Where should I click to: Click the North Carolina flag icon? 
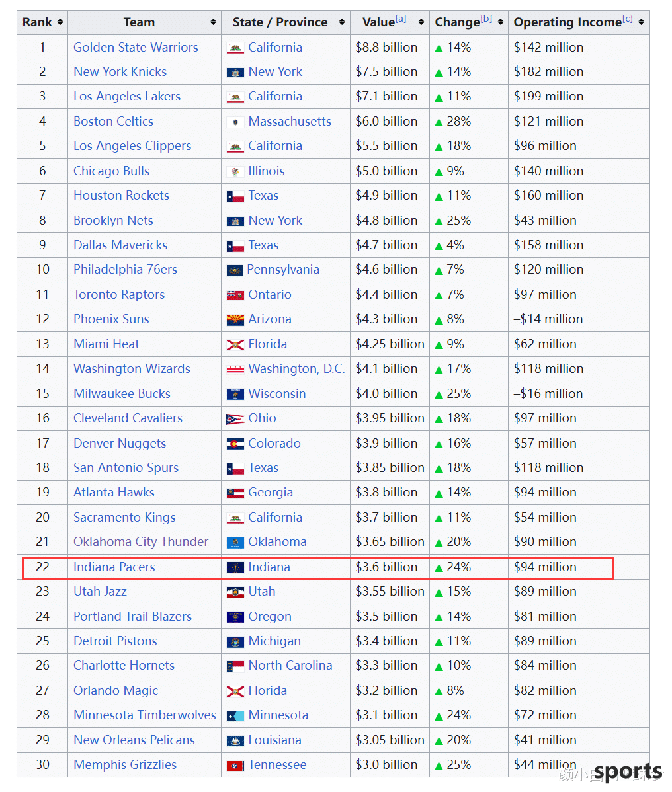coord(235,666)
